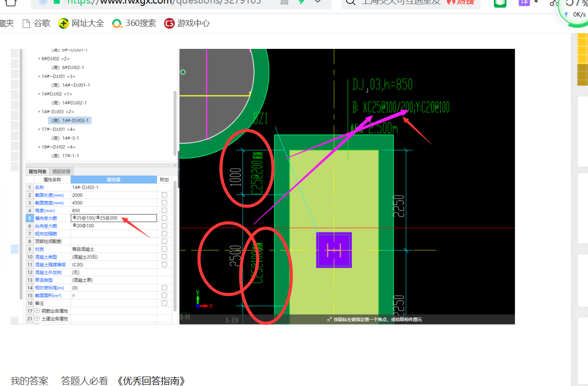Screen dimensions: 588x386
Task: Tick the 横向受力筋 附加 checkbox
Action: pyautogui.click(x=164, y=218)
